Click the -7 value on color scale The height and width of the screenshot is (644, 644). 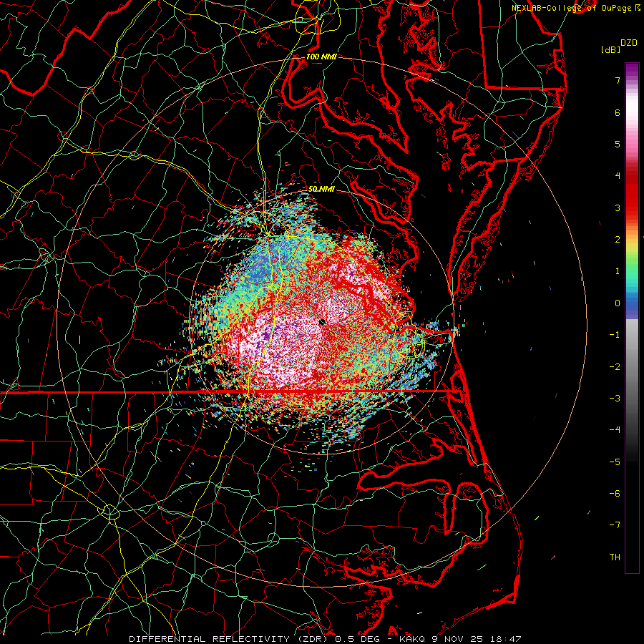[x=615, y=525]
